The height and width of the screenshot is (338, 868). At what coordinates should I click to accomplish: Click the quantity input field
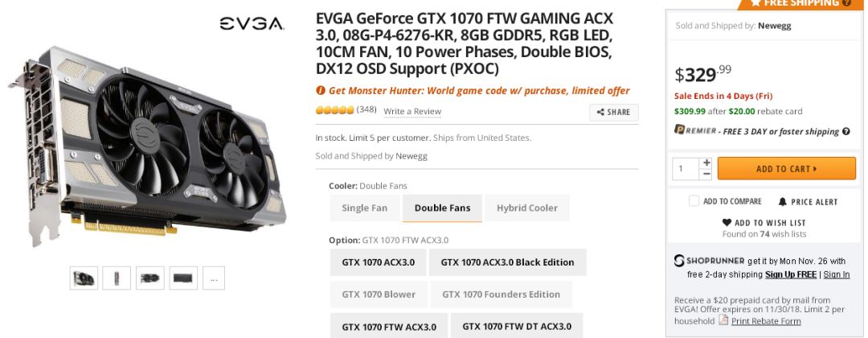click(686, 168)
